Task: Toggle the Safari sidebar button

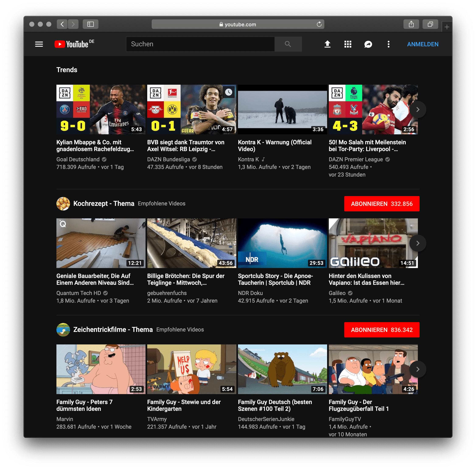Action: point(90,24)
